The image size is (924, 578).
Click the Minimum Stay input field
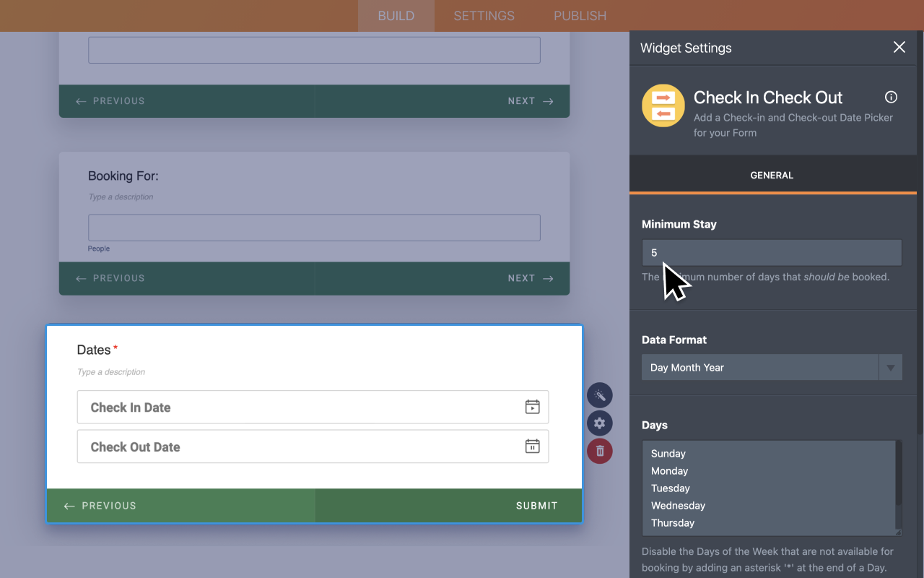coord(771,252)
